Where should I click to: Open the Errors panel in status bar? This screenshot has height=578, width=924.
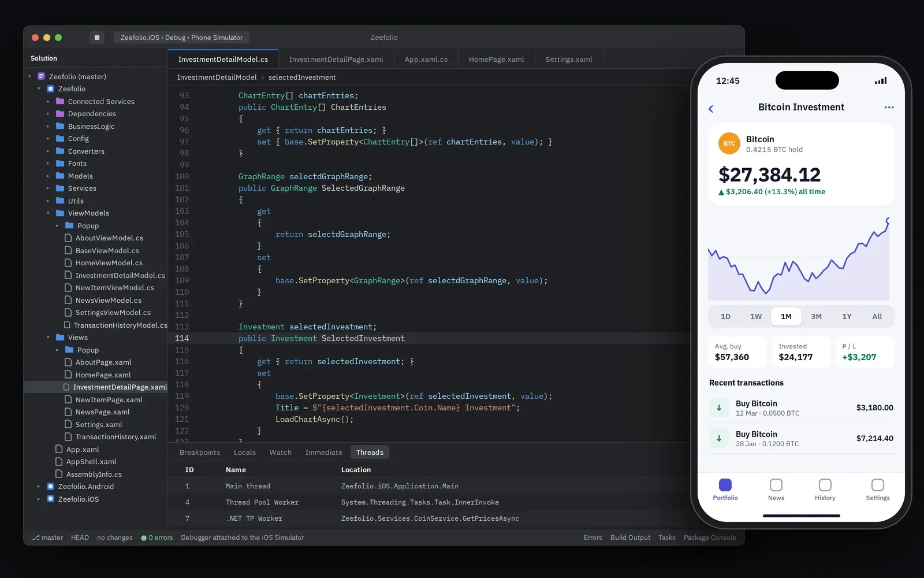[593, 538]
